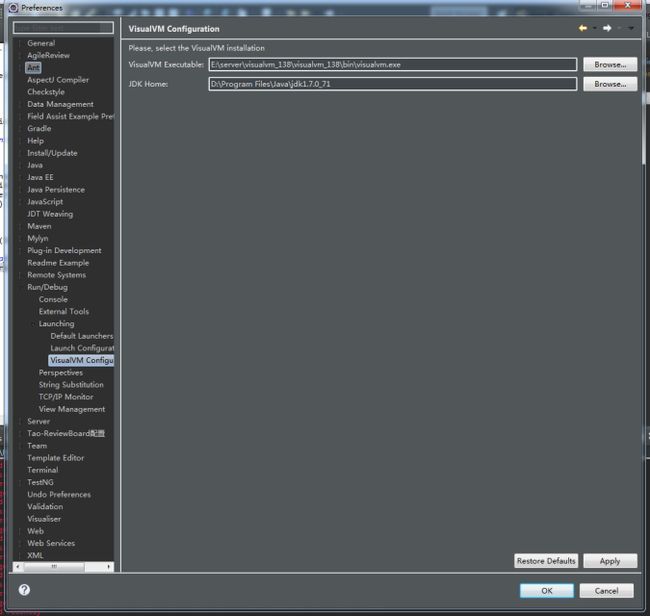Click the JDK Home path field

[393, 84]
